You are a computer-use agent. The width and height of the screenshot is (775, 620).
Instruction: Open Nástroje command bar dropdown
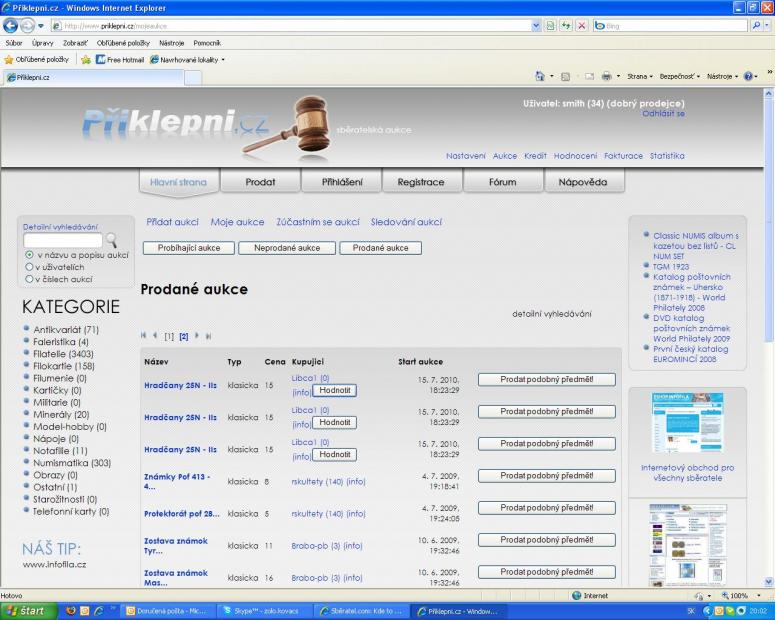tap(722, 76)
